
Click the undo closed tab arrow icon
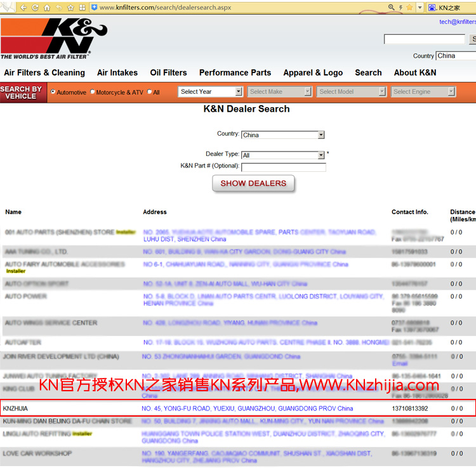click(x=59, y=7)
